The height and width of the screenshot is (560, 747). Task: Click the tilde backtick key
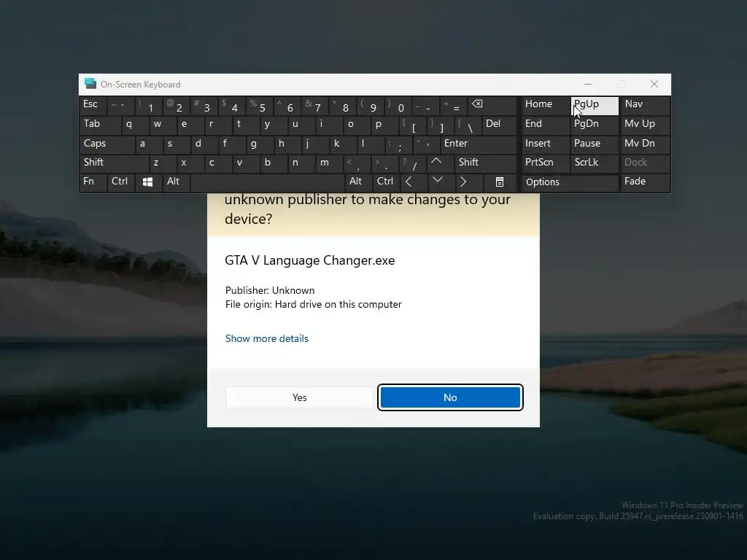click(x=120, y=105)
